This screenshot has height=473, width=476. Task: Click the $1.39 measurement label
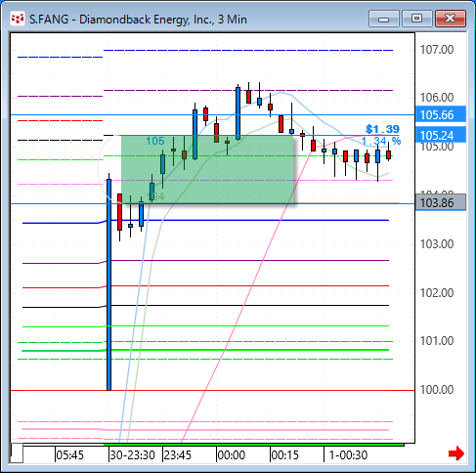pos(382,129)
